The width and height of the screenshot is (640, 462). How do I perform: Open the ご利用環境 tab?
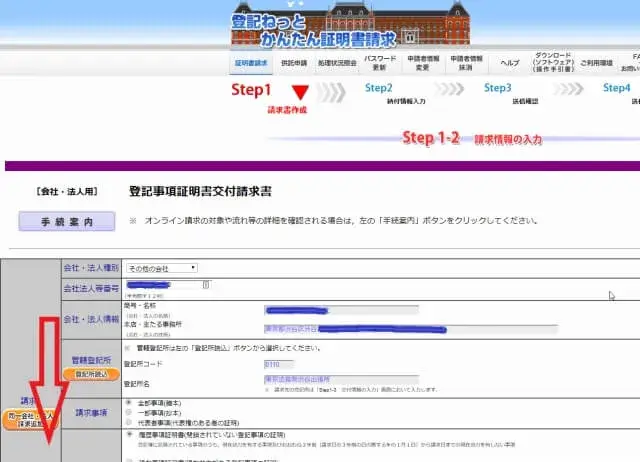point(596,63)
